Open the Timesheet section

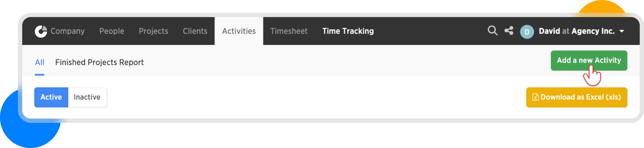coord(289,31)
